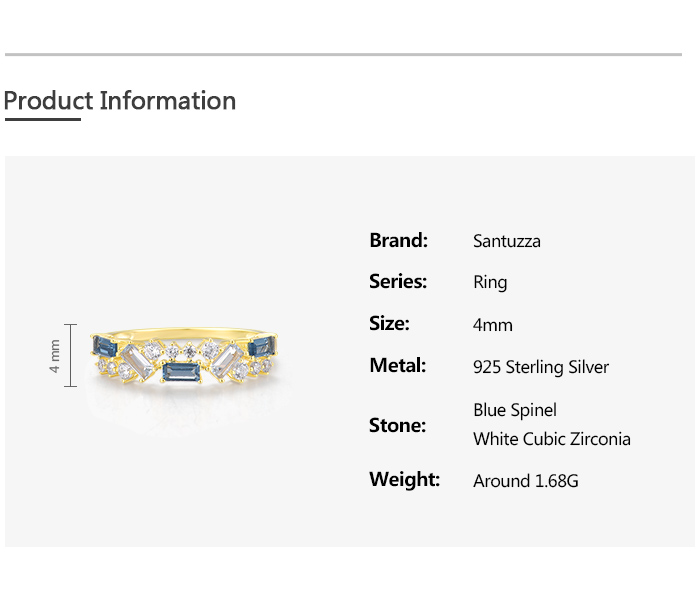Click the Product Information heading
Image resolution: width=700 pixels, height=607 pixels.
120,101
